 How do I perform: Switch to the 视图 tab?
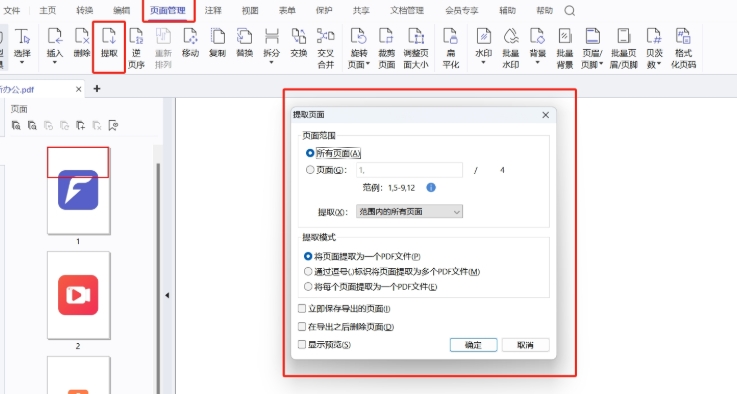(x=250, y=10)
